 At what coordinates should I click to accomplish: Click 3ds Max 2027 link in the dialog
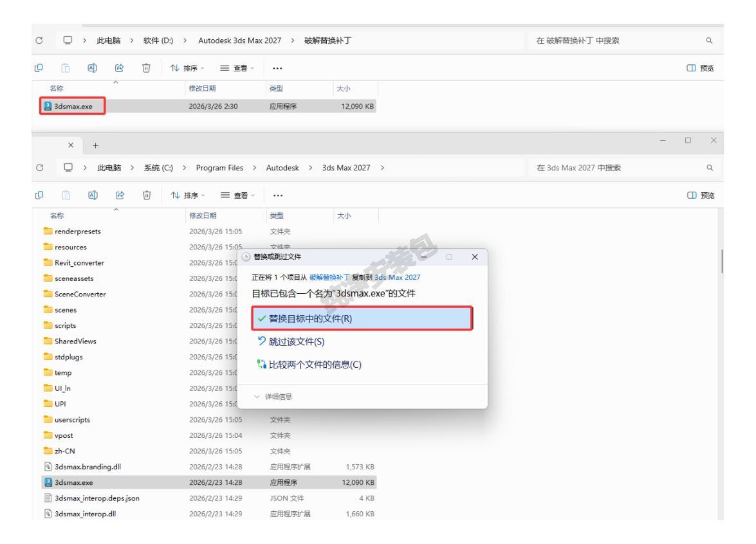click(397, 278)
